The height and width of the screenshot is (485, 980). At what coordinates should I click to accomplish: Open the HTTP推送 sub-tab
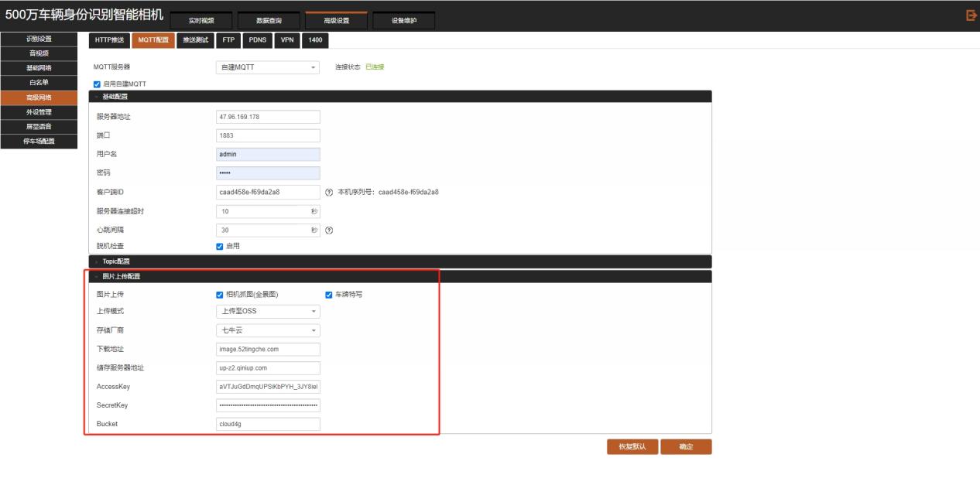point(109,41)
